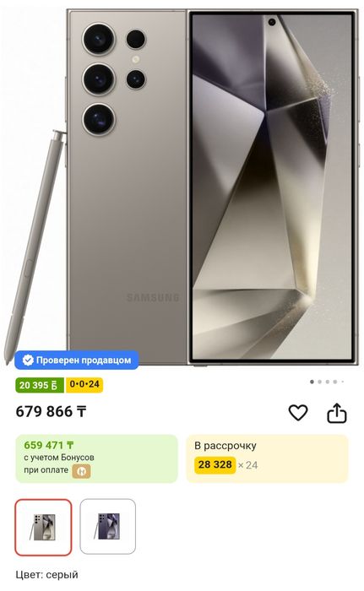This screenshot has width=364, height=591.
Task: Open the 659 471 ₸ bonus price panel
Action: pyautogui.click(x=96, y=458)
